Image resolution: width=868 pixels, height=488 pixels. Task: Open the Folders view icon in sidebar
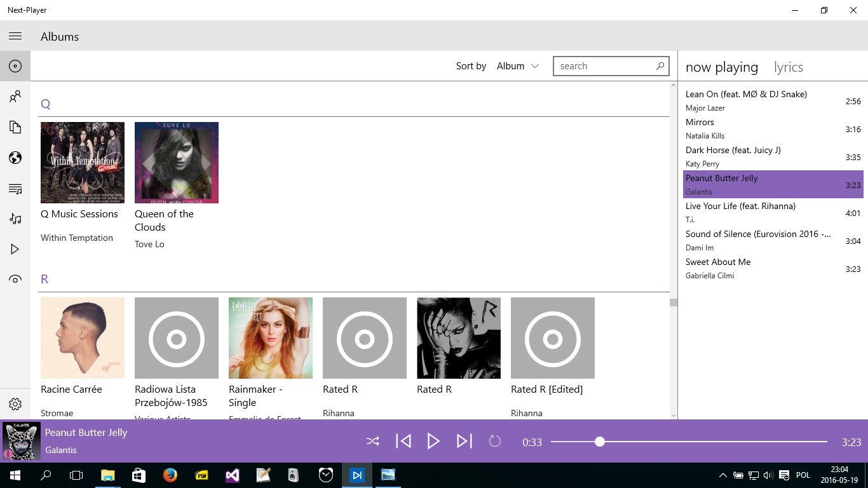pyautogui.click(x=15, y=127)
